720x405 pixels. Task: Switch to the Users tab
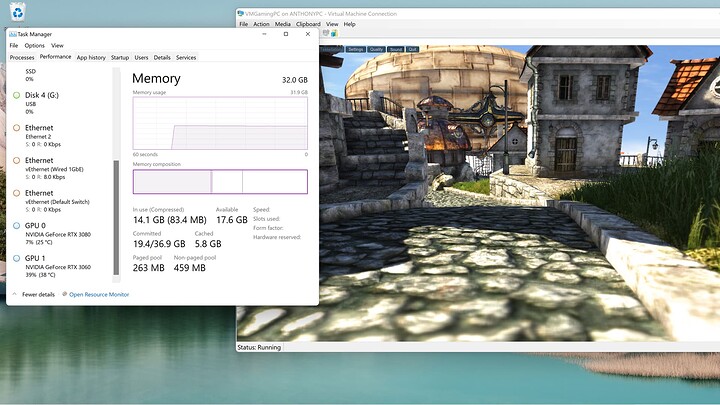(x=141, y=57)
